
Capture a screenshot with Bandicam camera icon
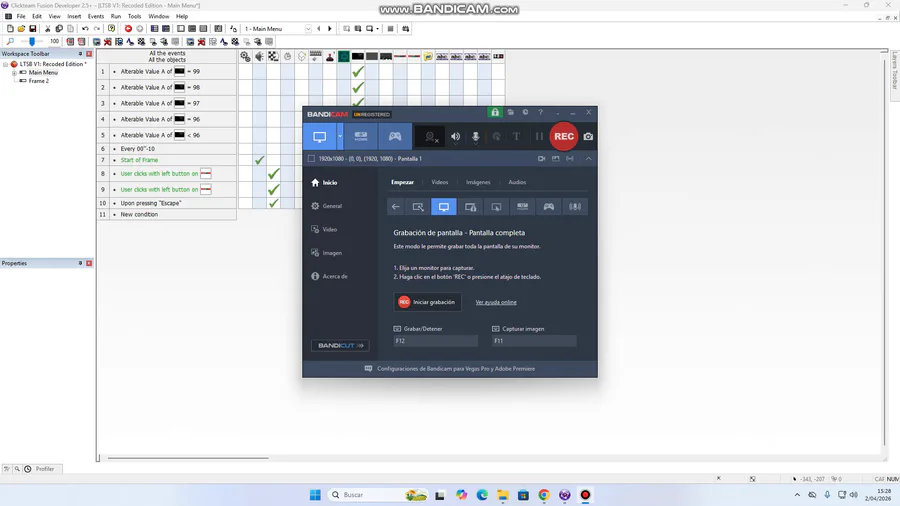pyautogui.click(x=588, y=137)
